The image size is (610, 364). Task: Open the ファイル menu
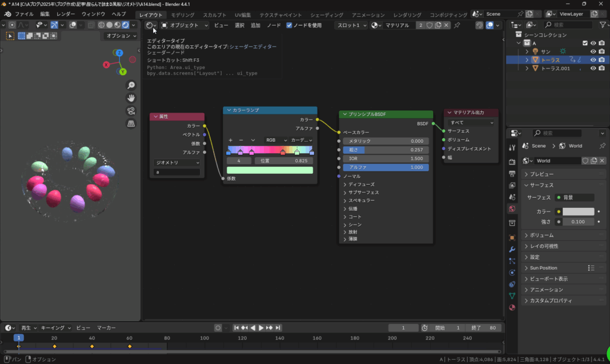[x=24, y=14]
